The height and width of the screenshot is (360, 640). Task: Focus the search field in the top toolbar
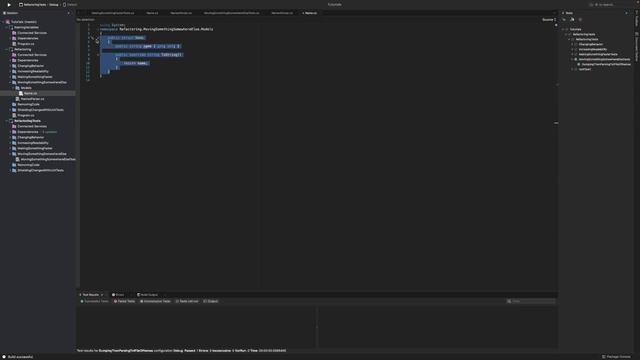[608, 4]
